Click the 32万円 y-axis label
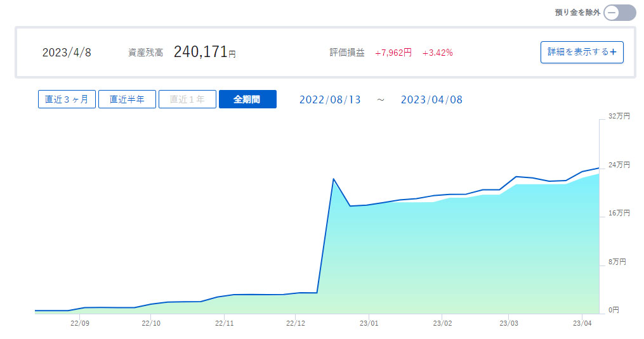Screen dimensions: 644x339 tap(619, 117)
